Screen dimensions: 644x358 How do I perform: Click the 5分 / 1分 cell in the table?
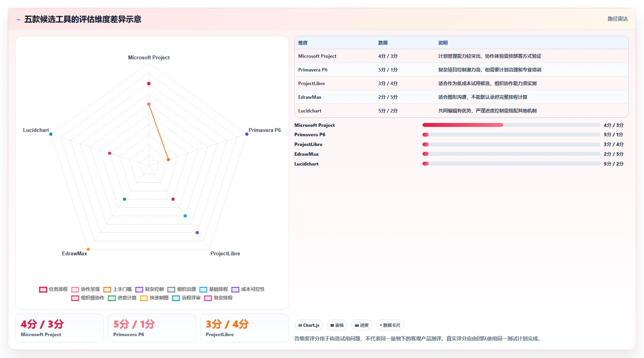point(388,70)
